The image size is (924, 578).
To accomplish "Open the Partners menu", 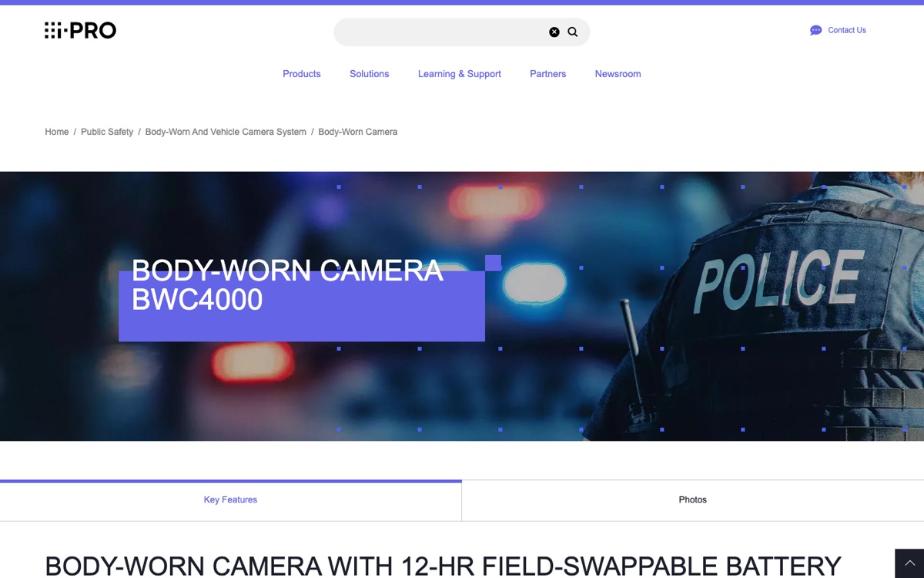I will tap(548, 74).
